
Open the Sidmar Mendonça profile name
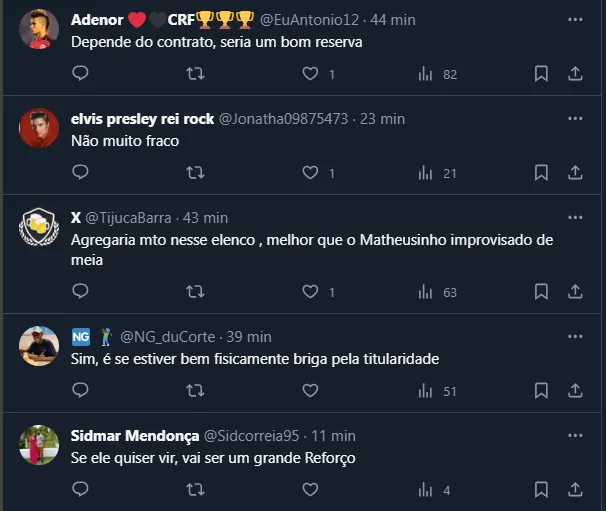point(135,435)
